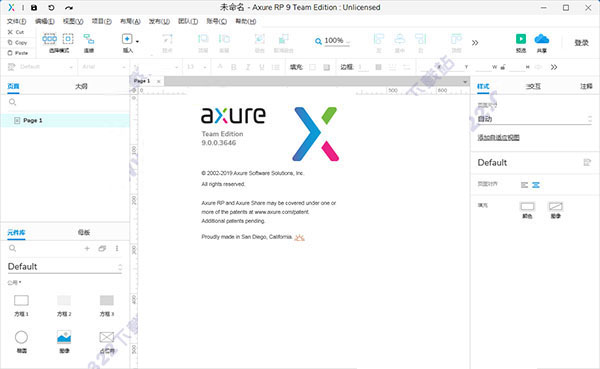This screenshot has width=600, height=369.
Task: Toggle Bold text formatting
Action: point(233,67)
